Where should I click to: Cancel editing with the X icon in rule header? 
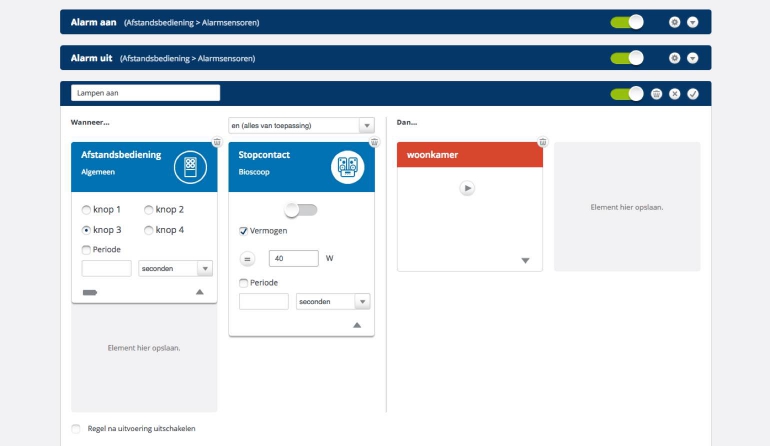coord(675,94)
